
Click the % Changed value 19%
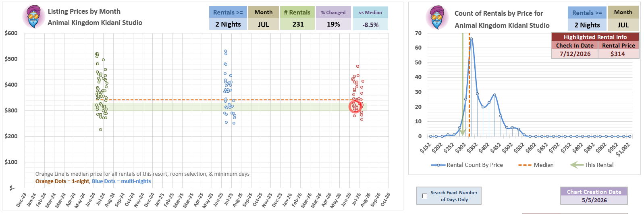click(333, 24)
